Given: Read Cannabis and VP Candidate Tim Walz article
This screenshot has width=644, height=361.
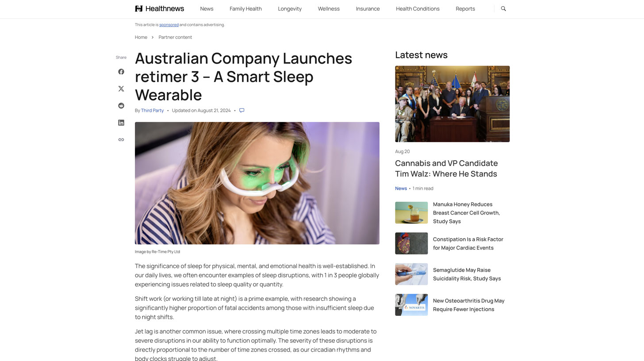Looking at the screenshot, I should tap(446, 169).
